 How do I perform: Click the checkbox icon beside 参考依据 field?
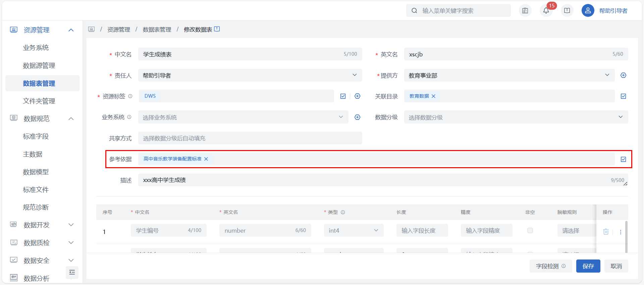click(623, 159)
